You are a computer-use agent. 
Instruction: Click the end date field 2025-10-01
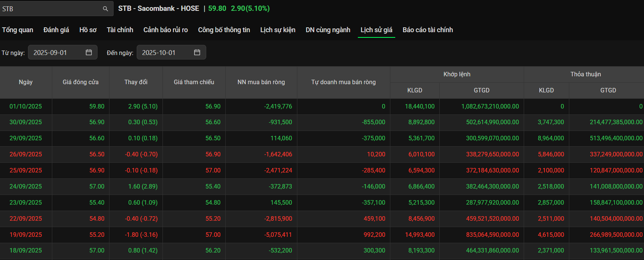pyautogui.click(x=164, y=52)
